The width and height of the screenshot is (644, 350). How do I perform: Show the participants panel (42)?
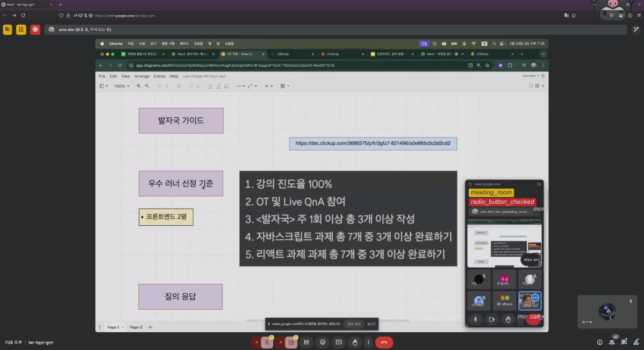click(x=612, y=342)
